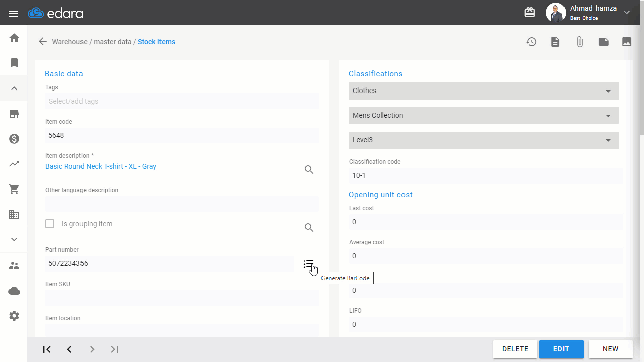Open bookmarks in sidebar
This screenshot has height=362, width=644.
coord(14,63)
